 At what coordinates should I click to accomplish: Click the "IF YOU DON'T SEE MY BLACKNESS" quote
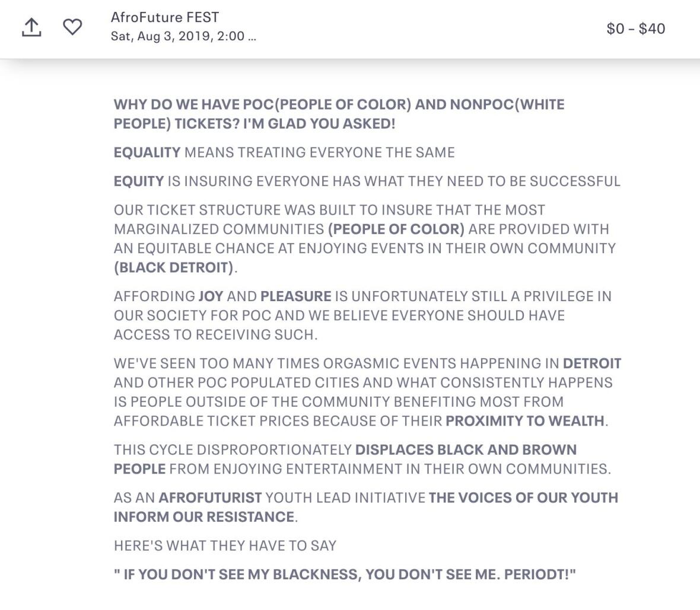pyautogui.click(x=345, y=574)
